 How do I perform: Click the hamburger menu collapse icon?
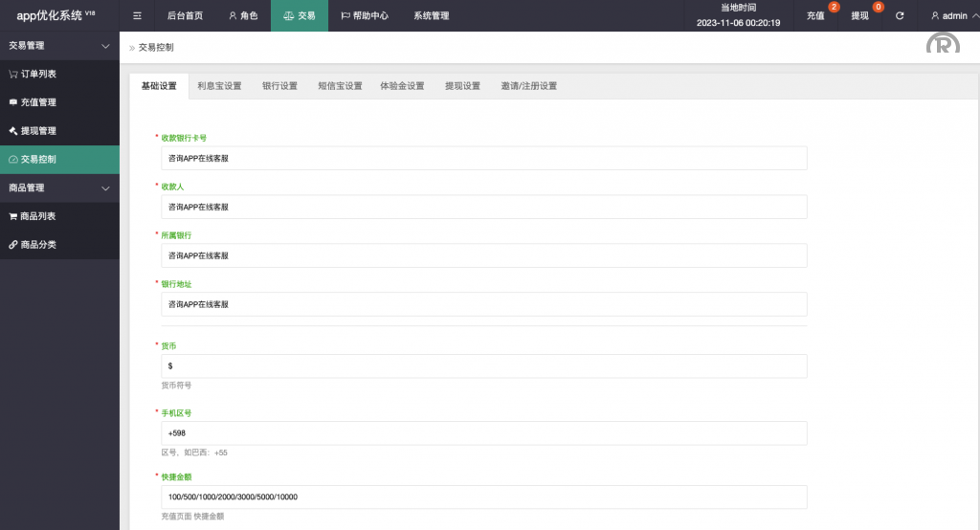click(137, 16)
